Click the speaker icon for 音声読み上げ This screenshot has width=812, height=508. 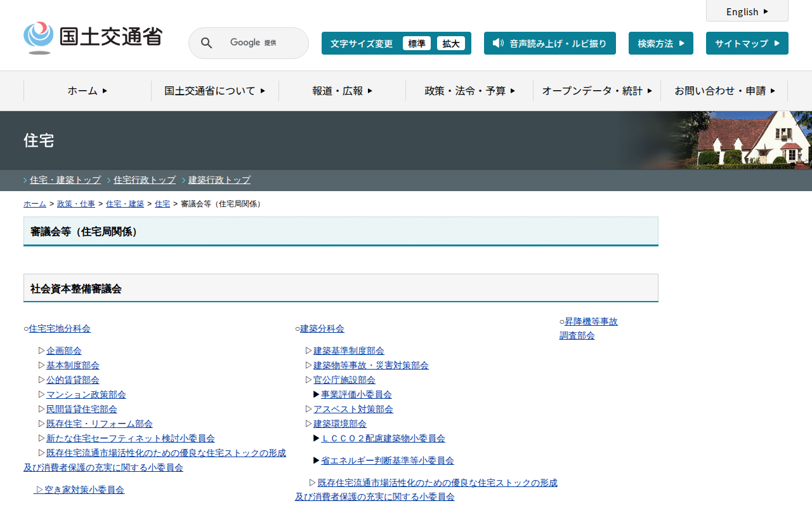498,43
